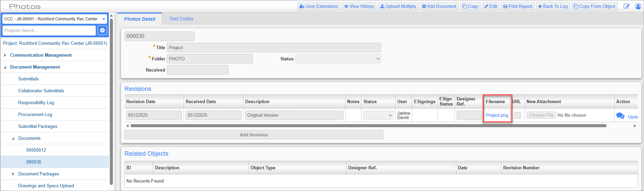The image size is (644, 191).
Task: Click the Project.png filename link
Action: (497, 115)
